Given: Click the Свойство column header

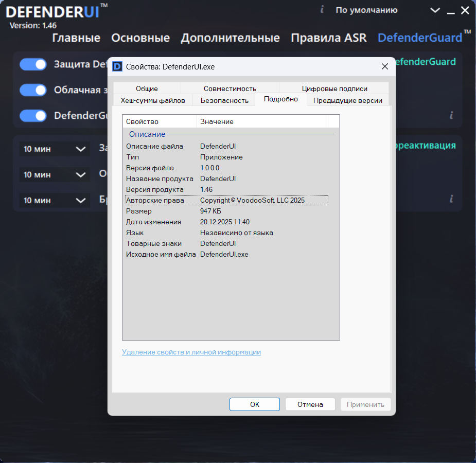Looking at the screenshot, I should point(160,121).
